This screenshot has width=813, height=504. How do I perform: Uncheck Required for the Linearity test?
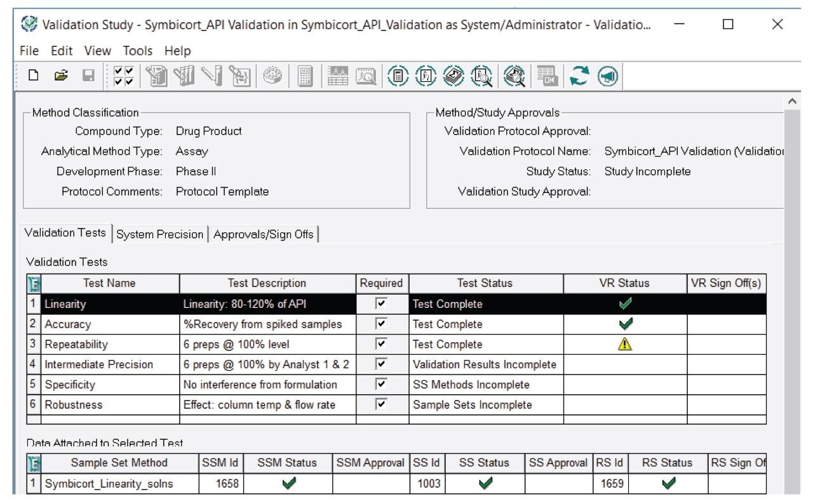coord(382,303)
